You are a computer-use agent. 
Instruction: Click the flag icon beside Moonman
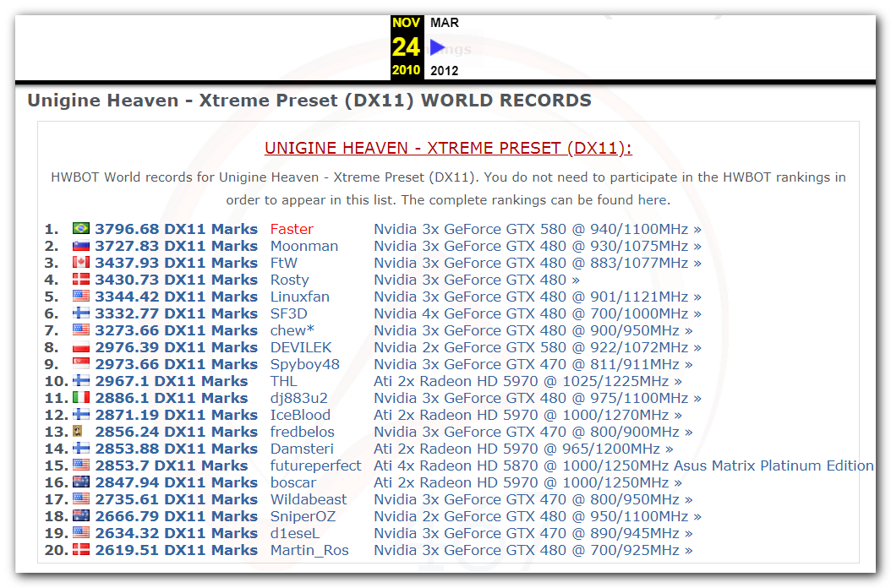coord(80,246)
